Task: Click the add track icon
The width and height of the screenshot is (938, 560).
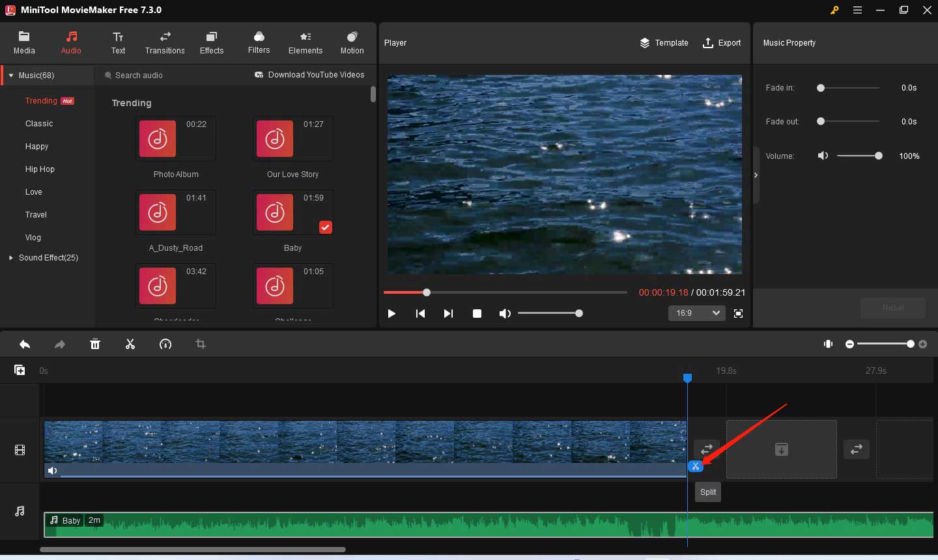Action: [x=20, y=370]
